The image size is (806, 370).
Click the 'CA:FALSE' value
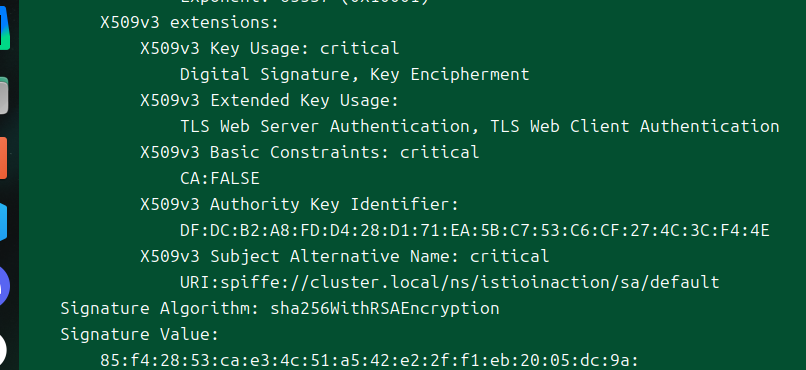coord(220,178)
